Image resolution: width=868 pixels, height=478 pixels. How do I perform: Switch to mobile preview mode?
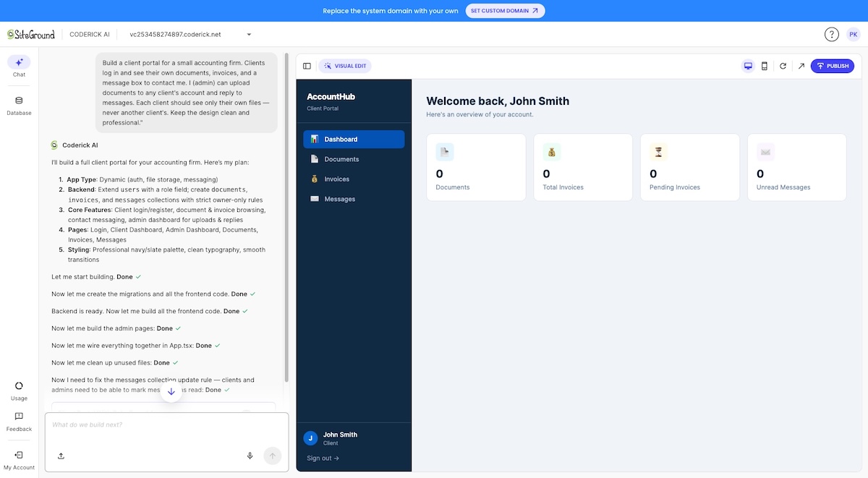765,66
